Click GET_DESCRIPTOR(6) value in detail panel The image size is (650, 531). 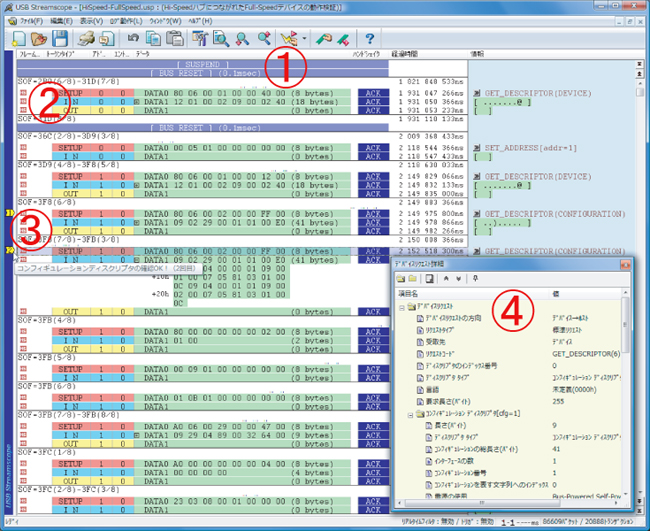586,354
